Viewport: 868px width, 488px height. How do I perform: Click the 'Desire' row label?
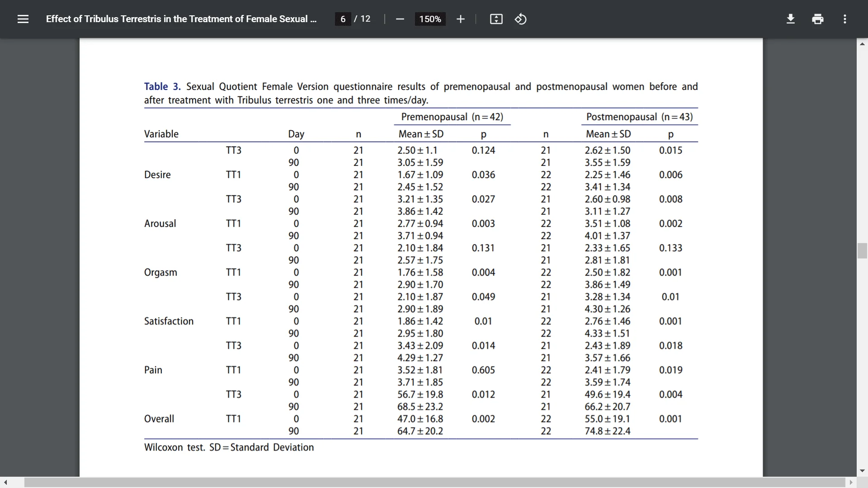pyautogui.click(x=157, y=175)
